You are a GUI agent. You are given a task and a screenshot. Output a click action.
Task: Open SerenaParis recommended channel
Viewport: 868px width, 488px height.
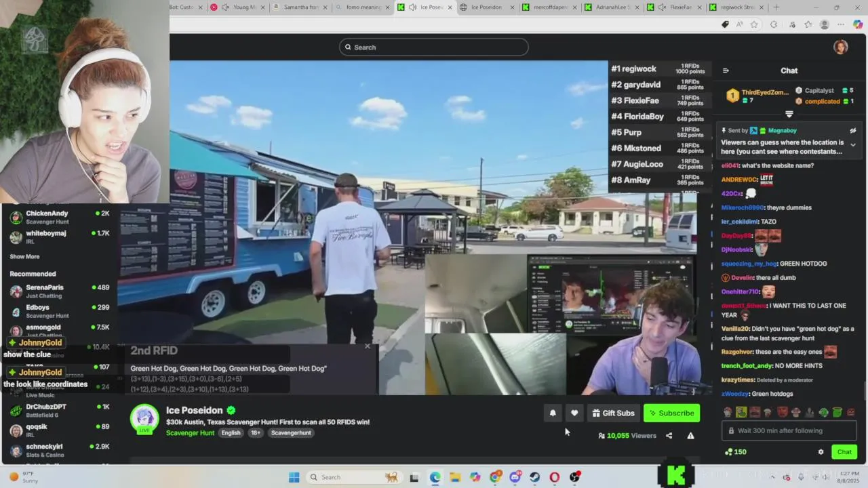pos(60,291)
